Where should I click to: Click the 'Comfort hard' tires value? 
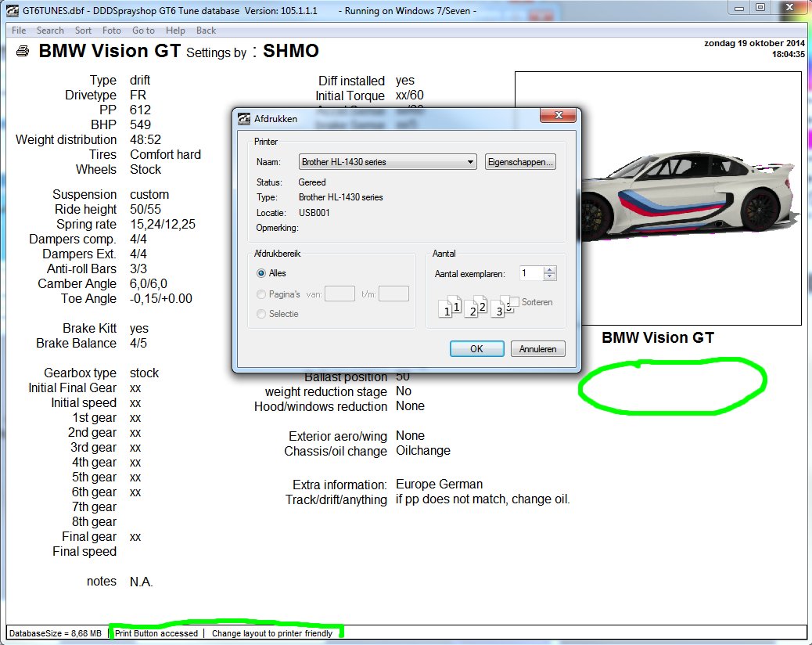pyautogui.click(x=165, y=154)
